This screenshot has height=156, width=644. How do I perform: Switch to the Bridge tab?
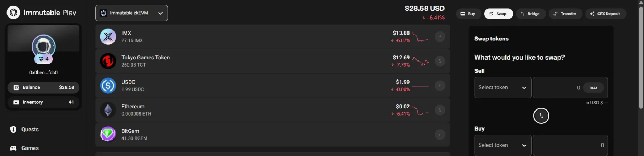[531, 14]
